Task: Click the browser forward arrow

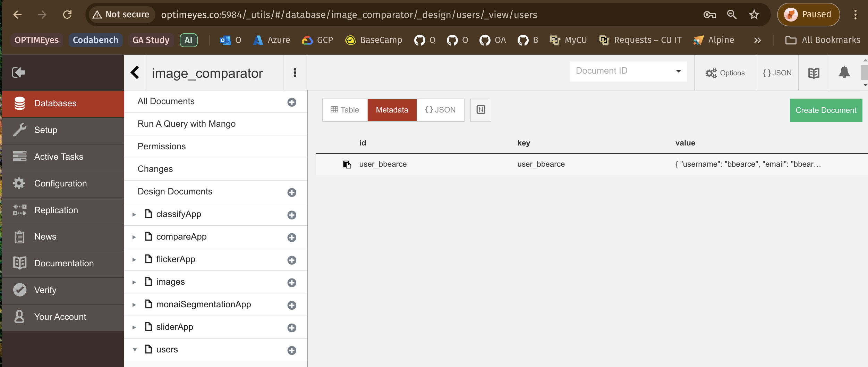Action: [42, 15]
